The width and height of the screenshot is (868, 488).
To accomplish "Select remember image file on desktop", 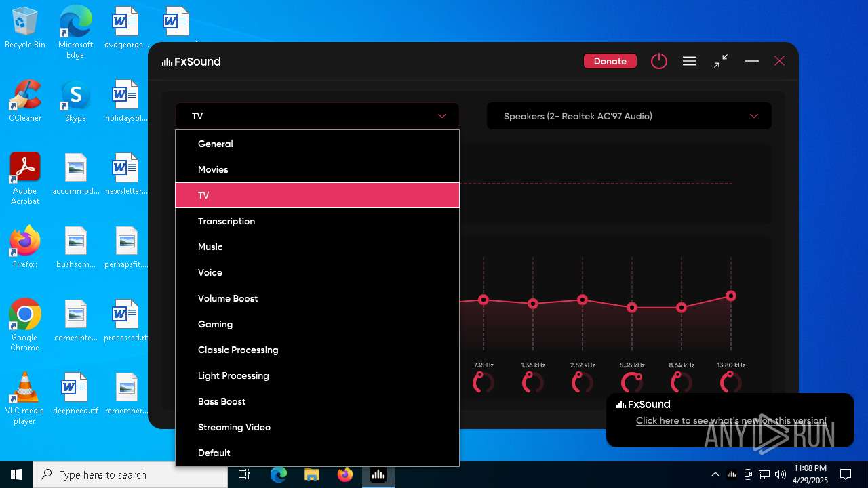I will (x=126, y=394).
